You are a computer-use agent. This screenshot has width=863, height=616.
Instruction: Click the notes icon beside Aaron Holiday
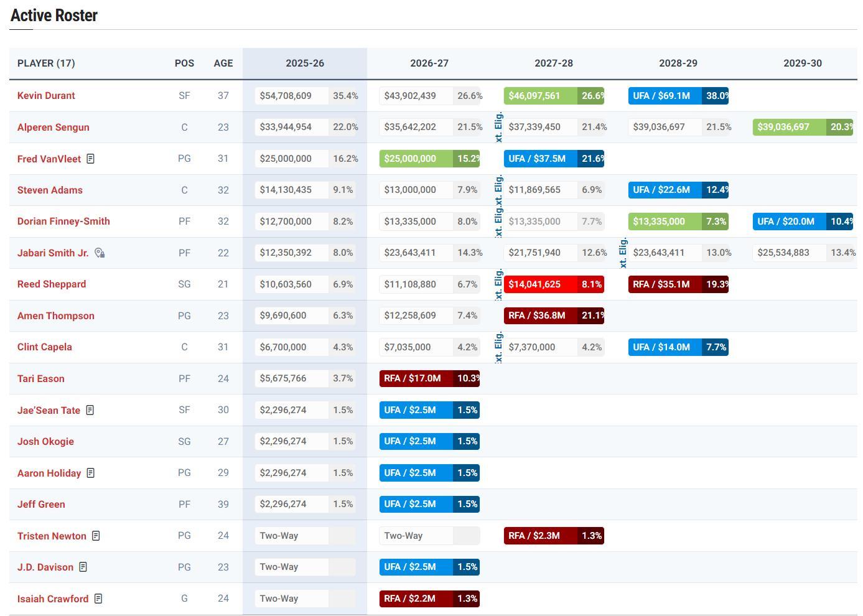pyautogui.click(x=91, y=473)
